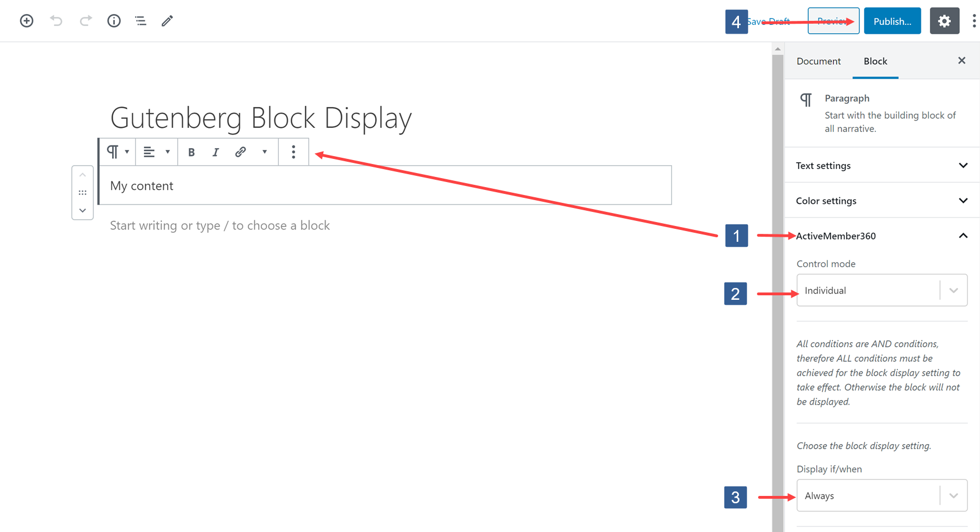Viewport: 980px width, 532px height.
Task: Show more tools via top-right ellipsis menu
Action: pyautogui.click(x=974, y=21)
